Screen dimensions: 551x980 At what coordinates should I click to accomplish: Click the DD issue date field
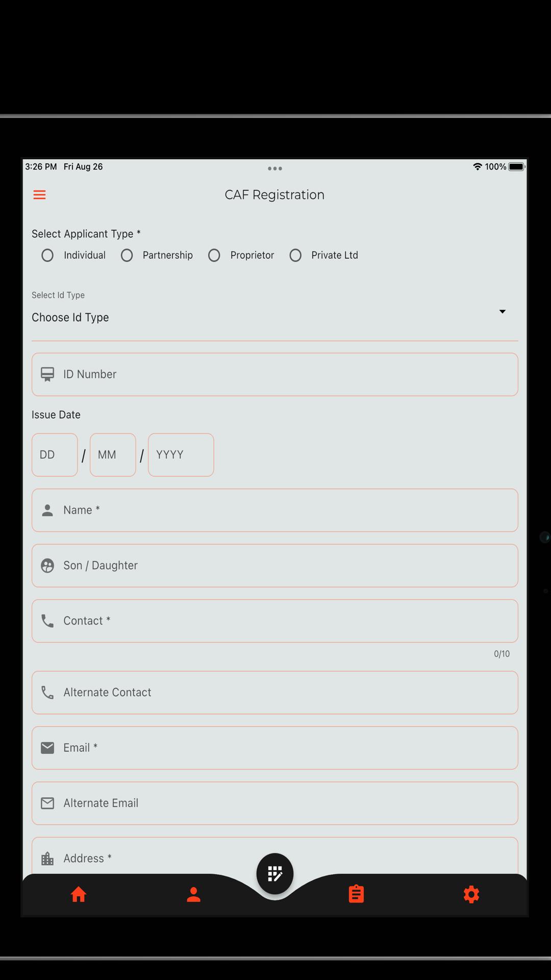point(55,455)
